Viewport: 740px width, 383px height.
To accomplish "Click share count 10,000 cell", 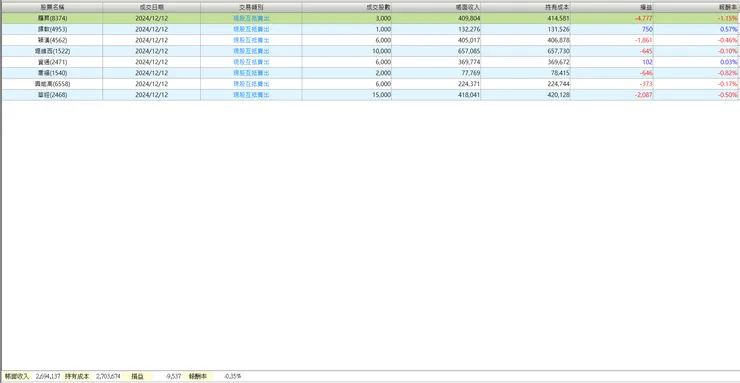I will pos(382,51).
